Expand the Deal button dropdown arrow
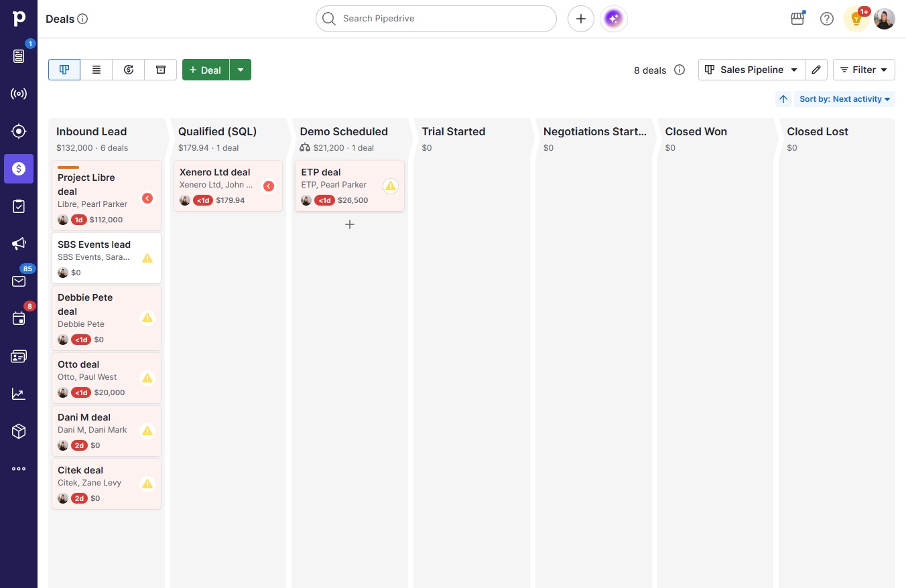This screenshot has width=906, height=588. click(241, 70)
